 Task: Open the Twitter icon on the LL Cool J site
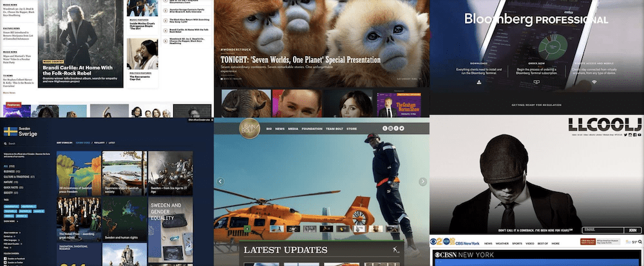[625, 135]
